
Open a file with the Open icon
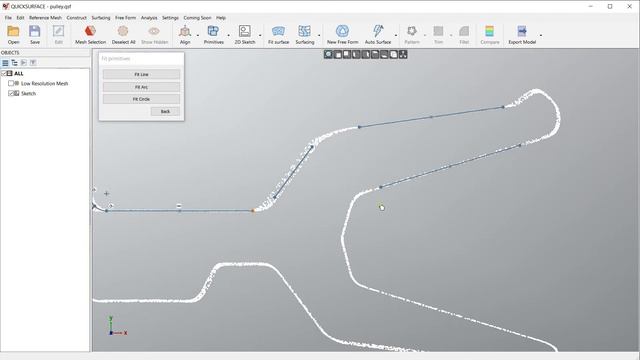point(13,35)
